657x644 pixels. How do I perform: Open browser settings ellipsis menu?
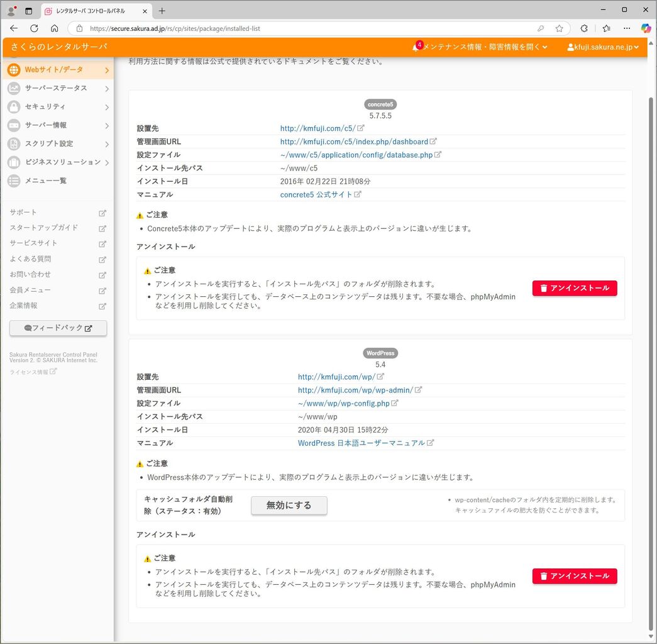coord(627,28)
